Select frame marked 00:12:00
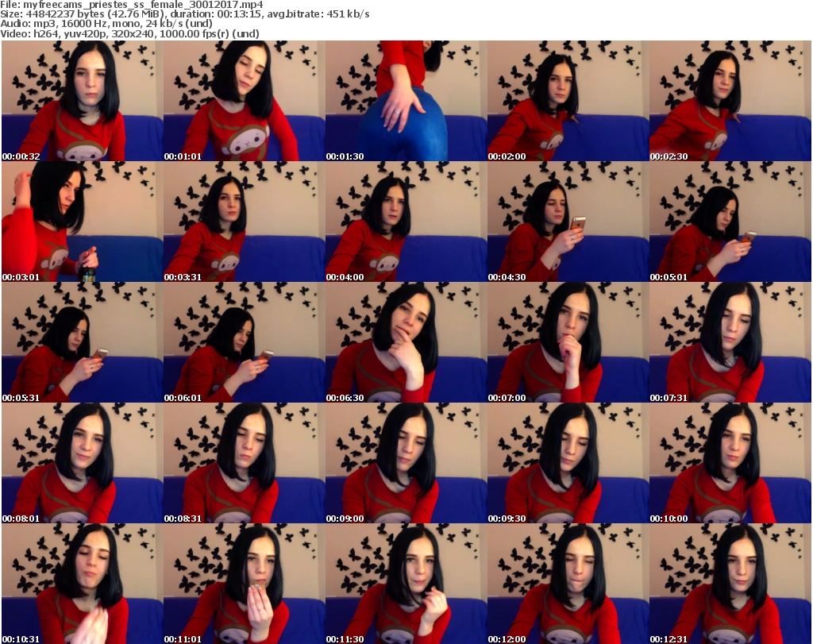The image size is (813, 644). (x=568, y=584)
